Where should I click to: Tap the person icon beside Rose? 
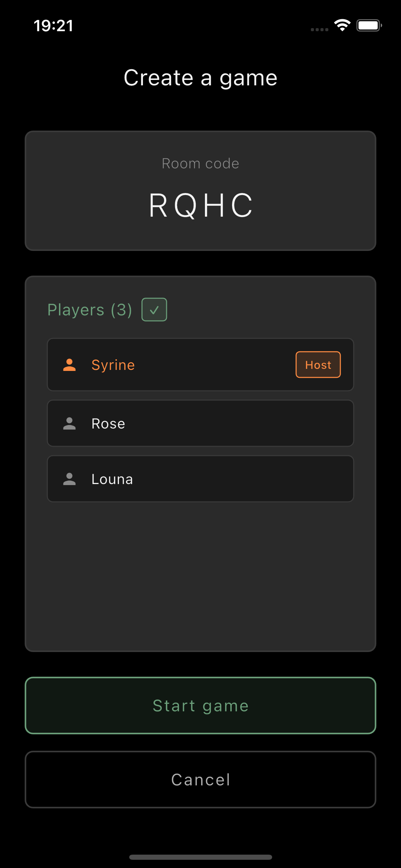(x=69, y=423)
